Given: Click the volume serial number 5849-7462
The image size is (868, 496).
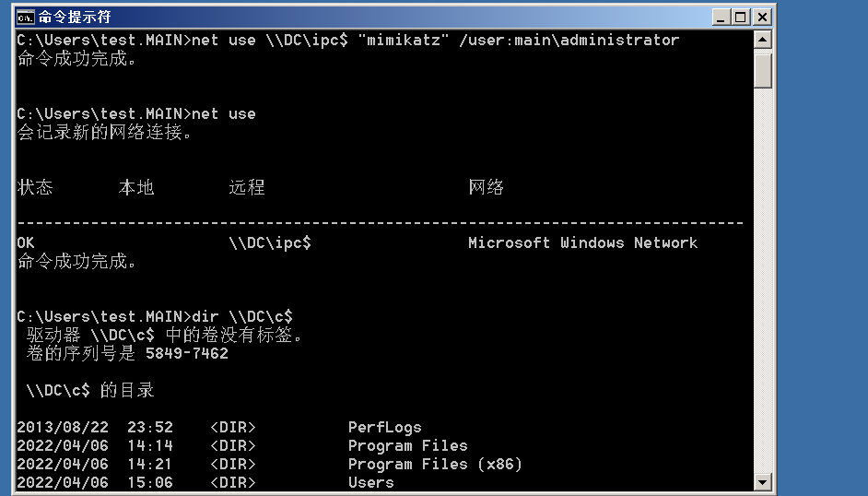Looking at the screenshot, I should point(186,353).
